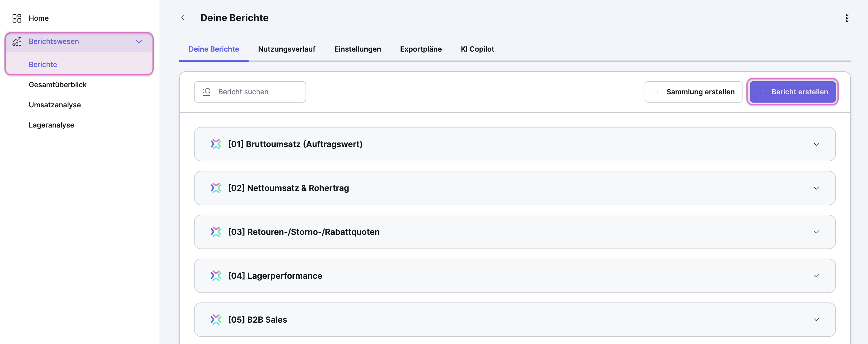Collapse the Berichtswesen sidebar section
The image size is (868, 344).
pos(139,42)
